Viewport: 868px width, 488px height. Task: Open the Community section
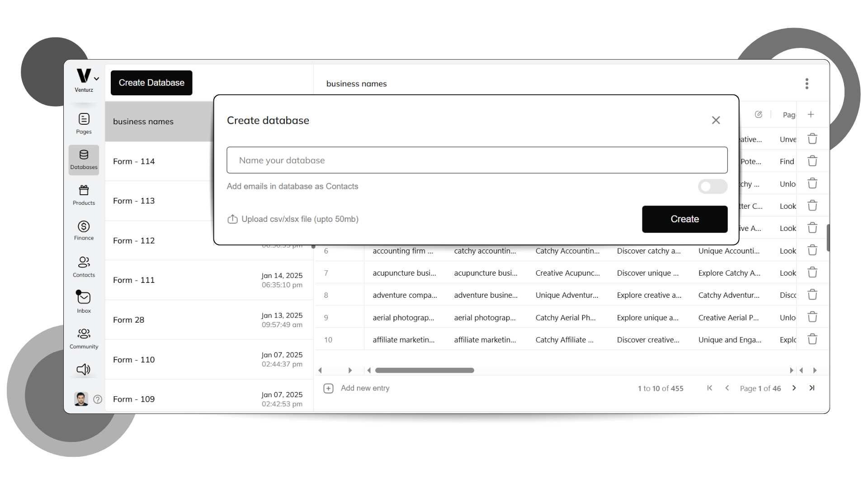(x=84, y=338)
